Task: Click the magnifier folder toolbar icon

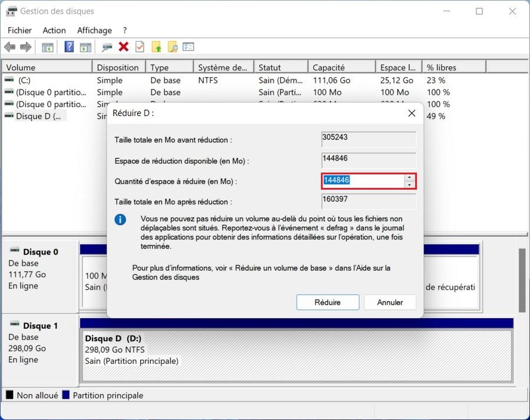Action: [x=172, y=47]
